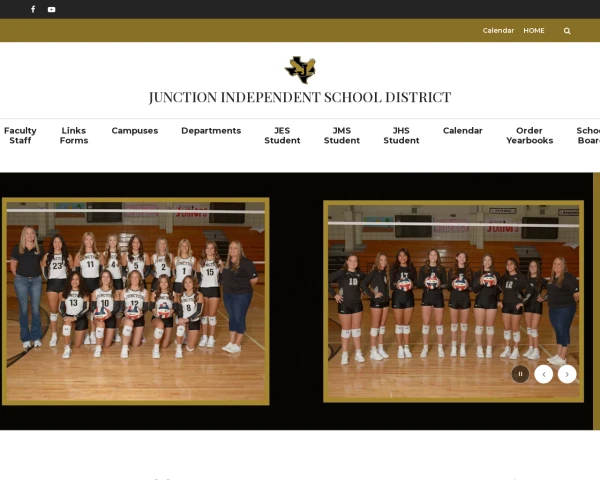Screen dimensions: 600x480
Task: Open the Order Yearbooks menu item
Action: 530,136
